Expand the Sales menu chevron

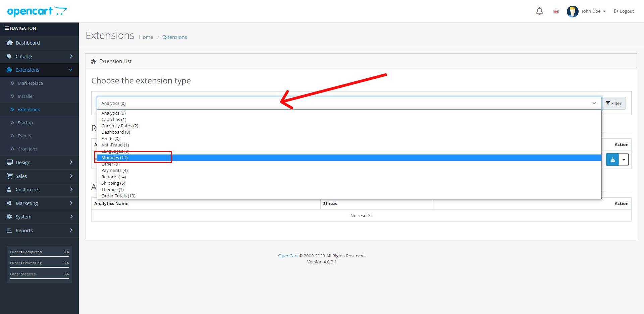[71, 176]
